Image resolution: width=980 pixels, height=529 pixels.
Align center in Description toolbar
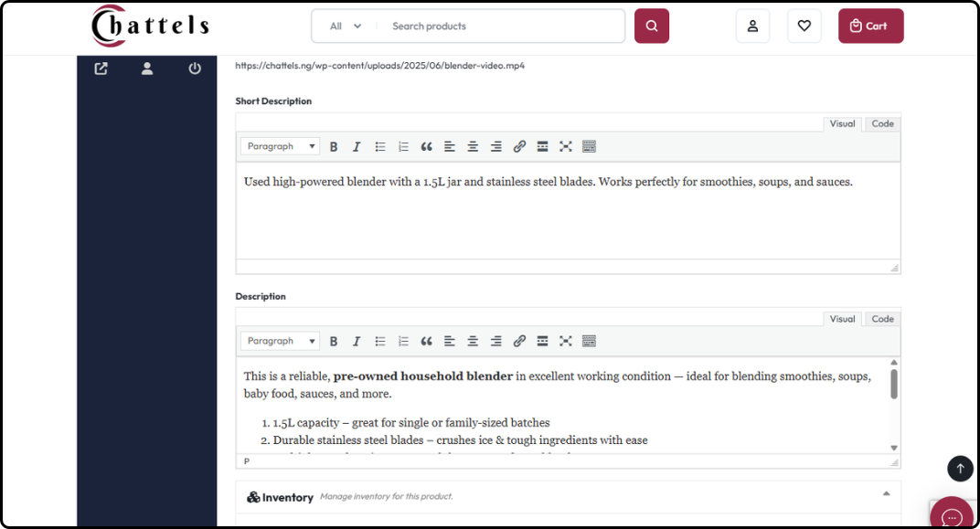click(x=473, y=342)
